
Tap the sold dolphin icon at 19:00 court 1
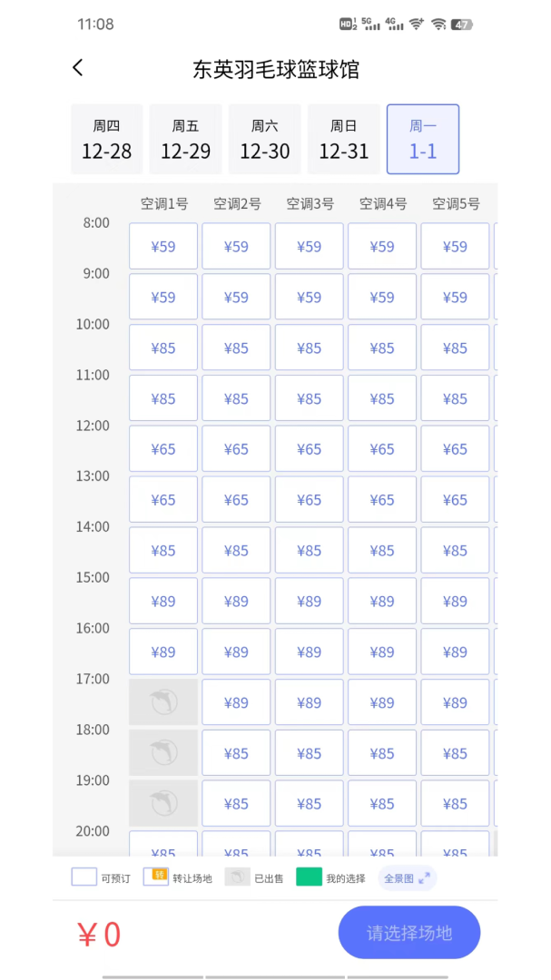[162, 803]
